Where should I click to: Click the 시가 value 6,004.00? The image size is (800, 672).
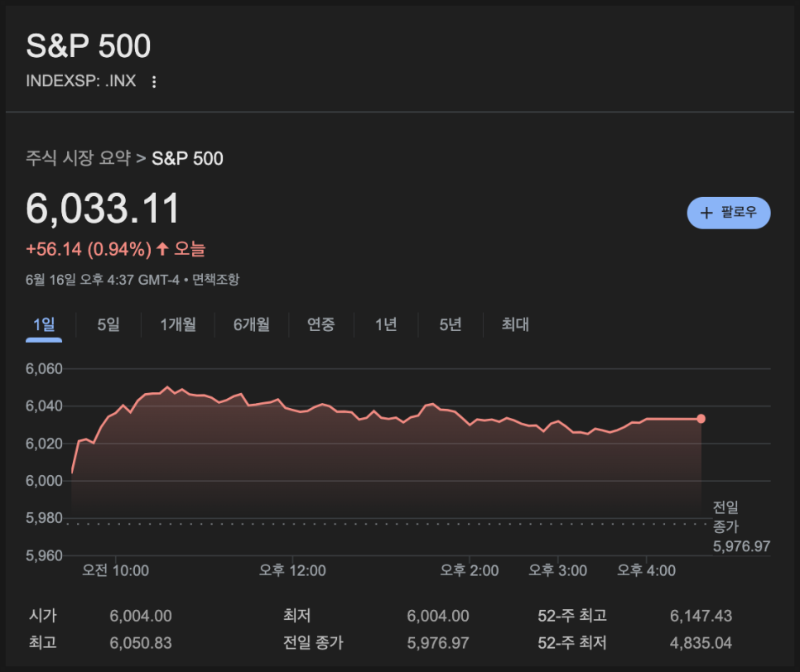point(141,616)
